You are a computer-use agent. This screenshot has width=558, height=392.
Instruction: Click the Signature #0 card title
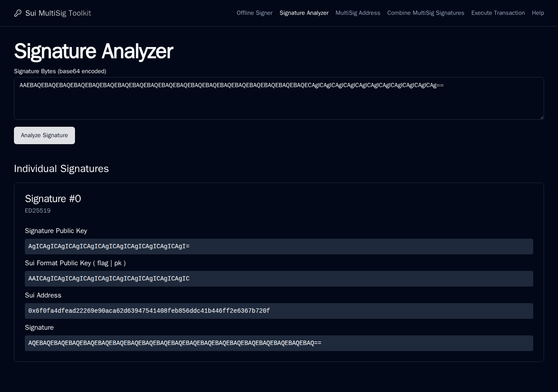53,199
